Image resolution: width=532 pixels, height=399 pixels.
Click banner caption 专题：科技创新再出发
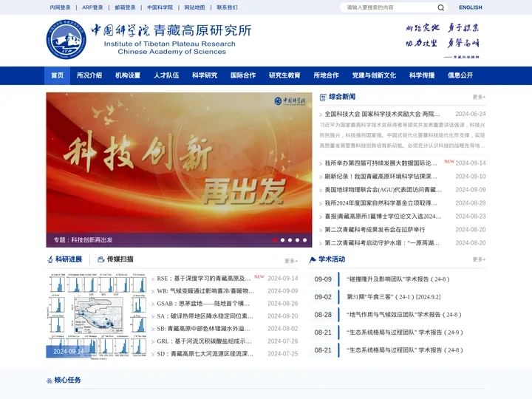click(83, 240)
